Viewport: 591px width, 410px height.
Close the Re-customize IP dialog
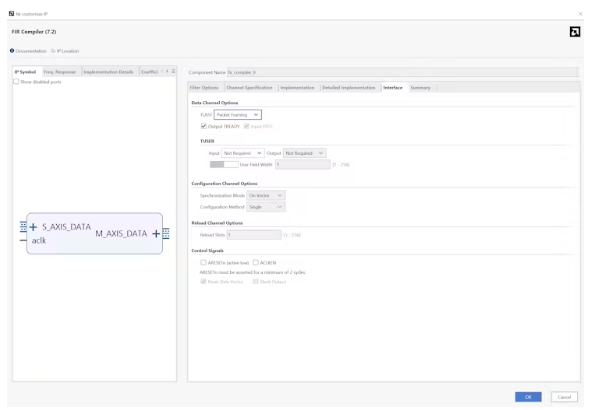[x=580, y=14]
